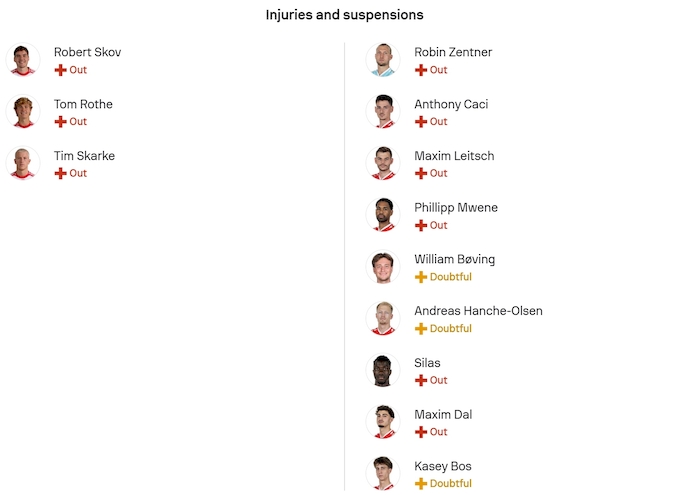Click the red cross icon beside Robert Skov
The height and width of the screenshot is (495, 690).
60,70
